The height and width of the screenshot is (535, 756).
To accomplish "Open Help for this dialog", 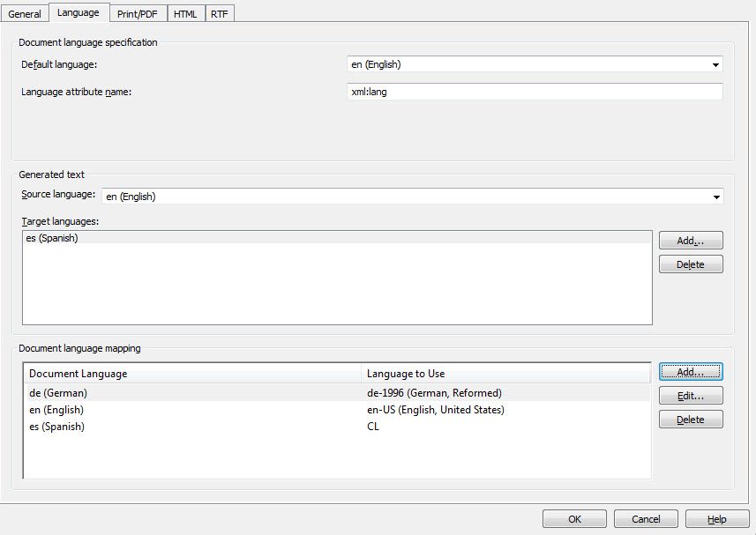I will 717,519.
